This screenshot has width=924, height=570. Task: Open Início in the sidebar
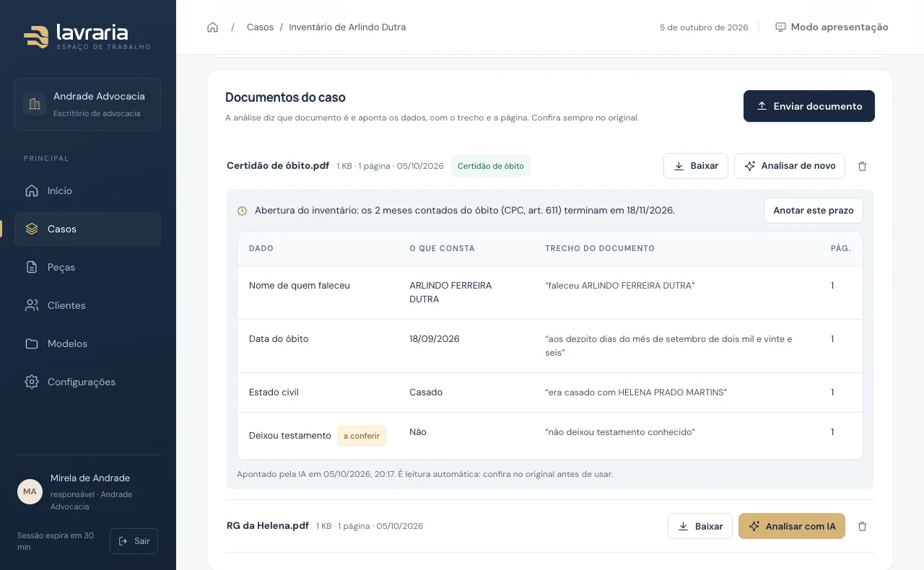coord(87,190)
